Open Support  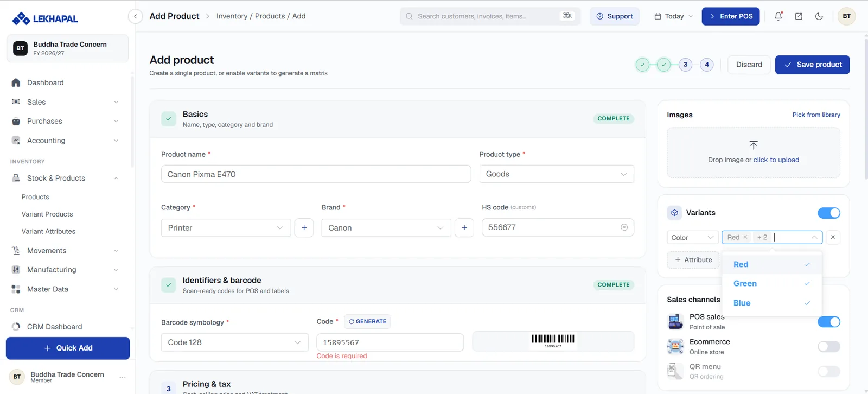pos(614,16)
